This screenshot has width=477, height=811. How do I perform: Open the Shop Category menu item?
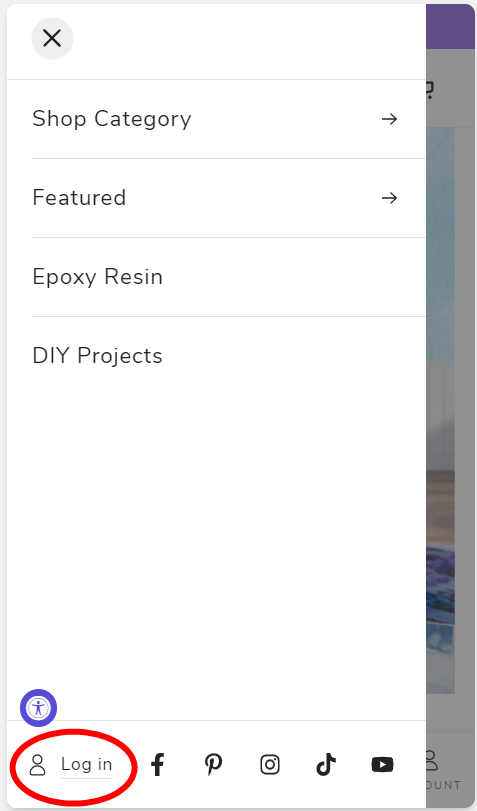coord(112,119)
